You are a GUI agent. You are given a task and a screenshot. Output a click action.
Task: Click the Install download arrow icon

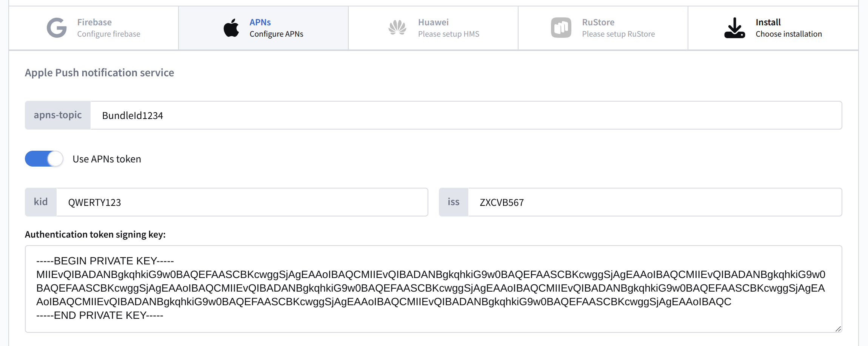tap(734, 28)
